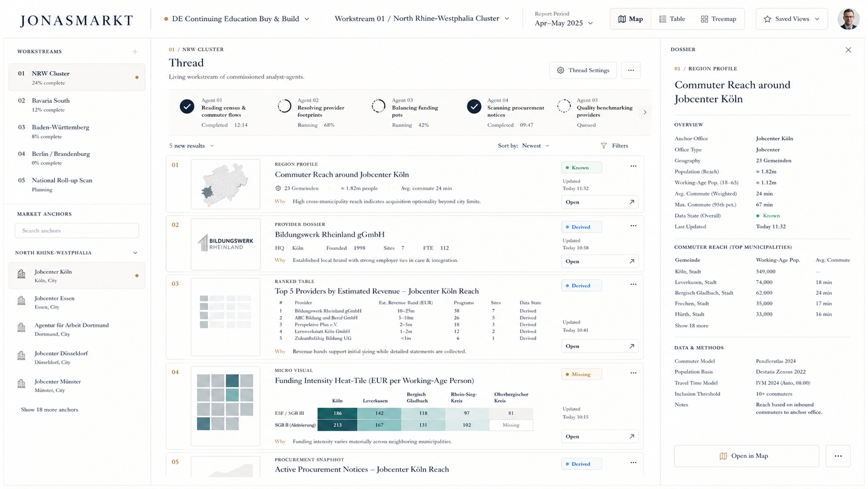Screen dimensions: 868x489
Task: Close the Dossier panel
Action: [x=848, y=50]
